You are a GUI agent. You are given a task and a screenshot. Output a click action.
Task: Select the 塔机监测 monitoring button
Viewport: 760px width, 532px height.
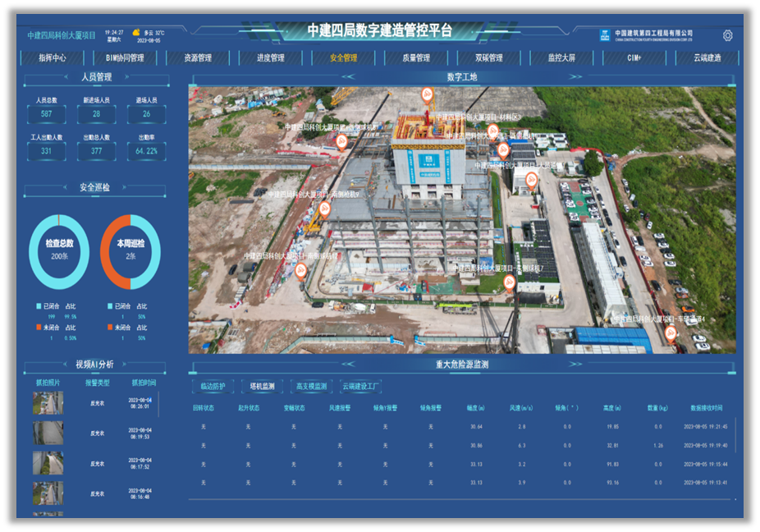coord(262,386)
